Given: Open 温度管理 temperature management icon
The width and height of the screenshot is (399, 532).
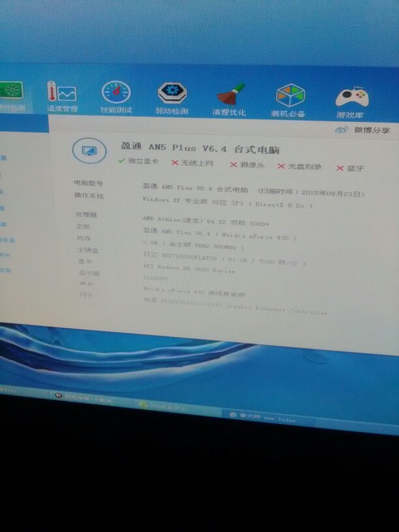Looking at the screenshot, I should tap(61, 95).
